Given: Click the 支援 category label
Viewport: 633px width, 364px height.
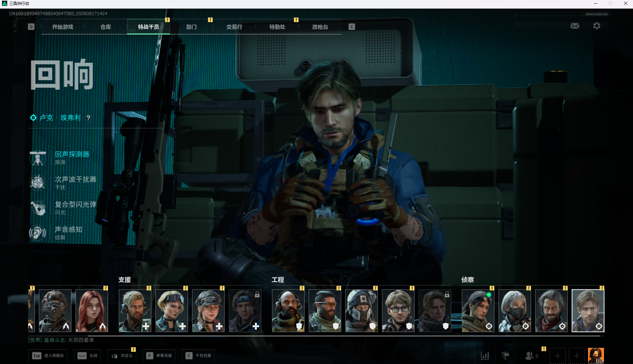Looking at the screenshot, I should pos(125,280).
